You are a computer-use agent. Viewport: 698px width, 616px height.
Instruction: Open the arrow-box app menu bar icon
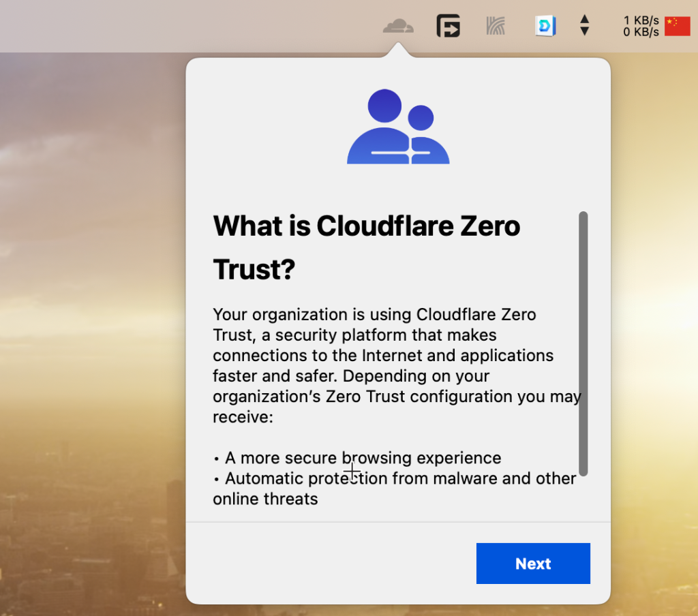448,26
